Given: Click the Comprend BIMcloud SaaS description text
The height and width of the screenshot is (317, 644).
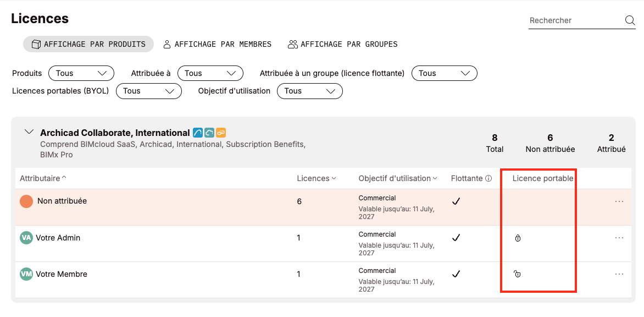Looking at the screenshot, I should (x=173, y=150).
